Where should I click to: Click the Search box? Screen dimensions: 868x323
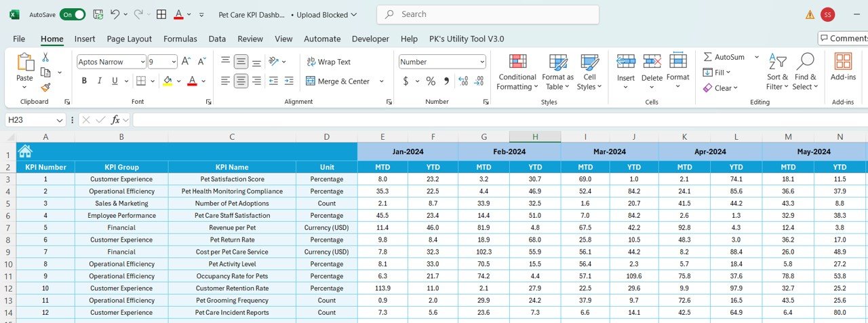pos(488,14)
